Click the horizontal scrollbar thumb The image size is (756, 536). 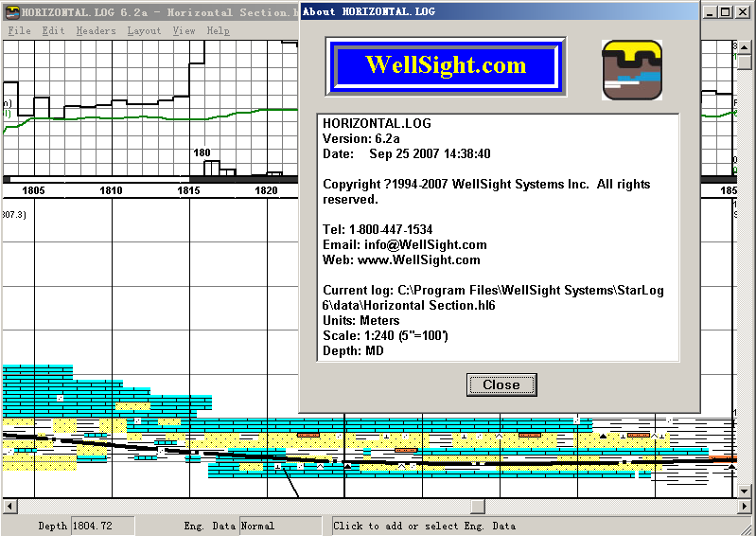coord(478,506)
